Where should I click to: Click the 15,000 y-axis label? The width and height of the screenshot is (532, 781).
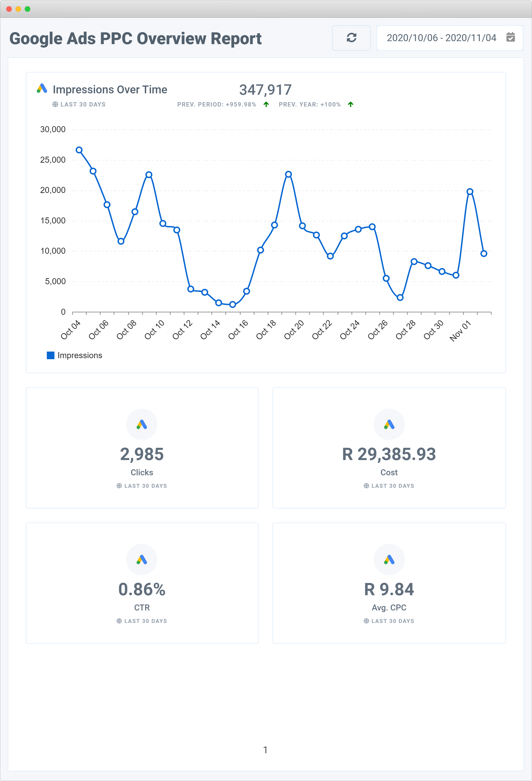pyautogui.click(x=53, y=221)
